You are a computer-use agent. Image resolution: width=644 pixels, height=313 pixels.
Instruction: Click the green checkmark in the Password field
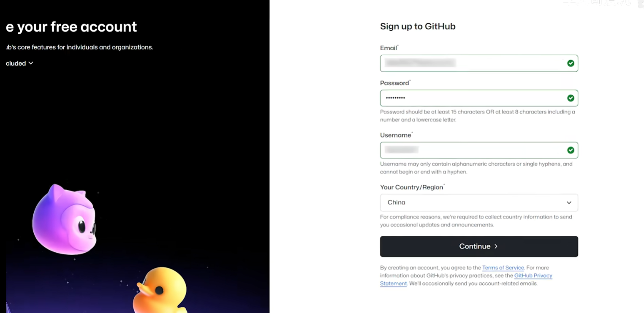tap(571, 98)
